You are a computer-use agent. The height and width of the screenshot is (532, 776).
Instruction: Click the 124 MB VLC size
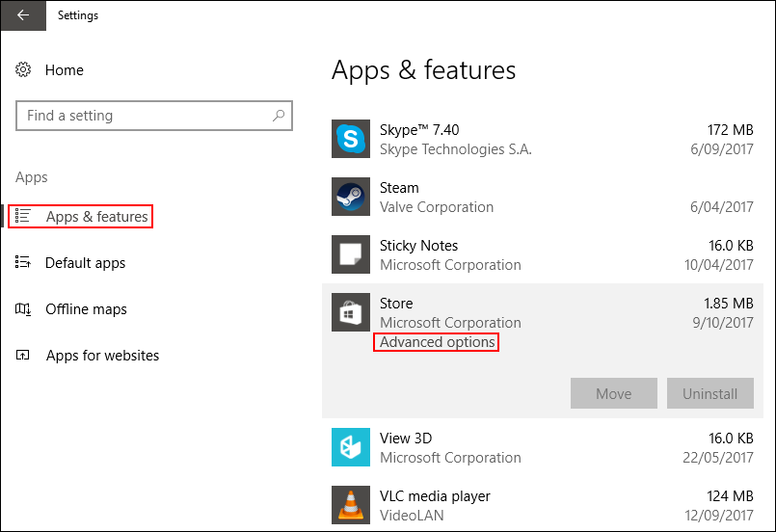(730, 496)
